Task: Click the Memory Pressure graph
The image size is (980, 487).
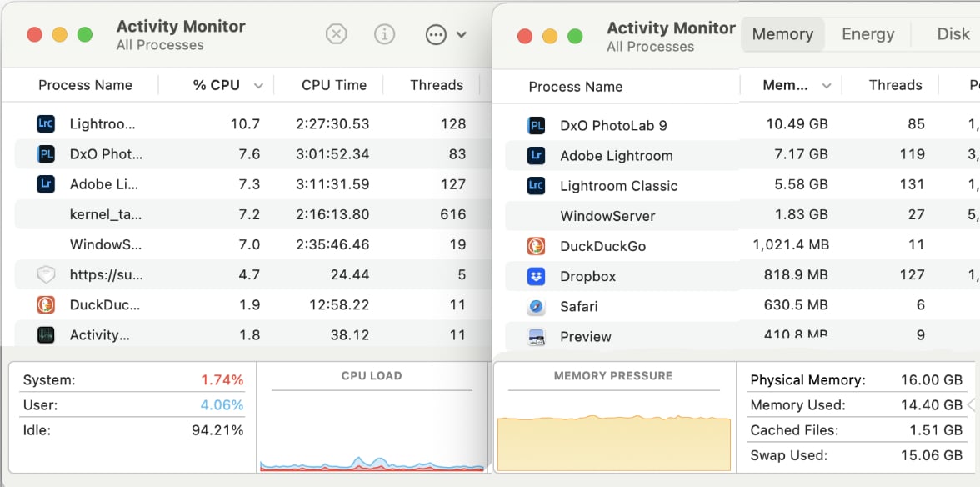Action: click(613, 442)
